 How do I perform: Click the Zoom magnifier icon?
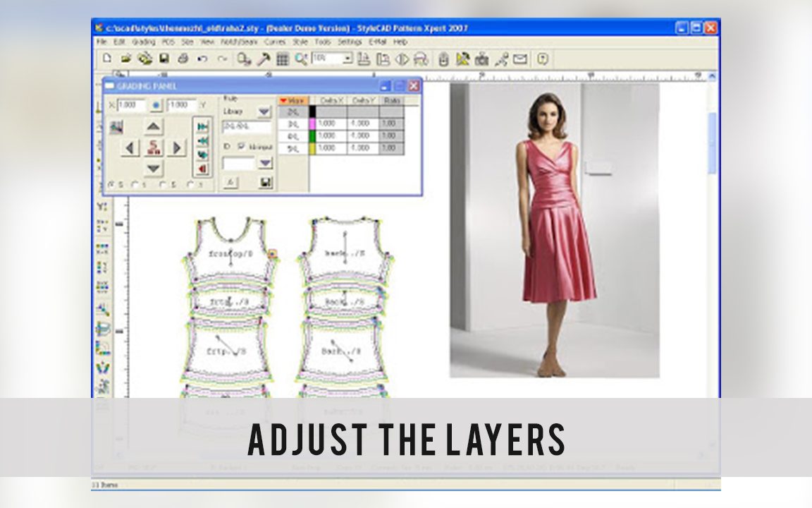[x=301, y=59]
